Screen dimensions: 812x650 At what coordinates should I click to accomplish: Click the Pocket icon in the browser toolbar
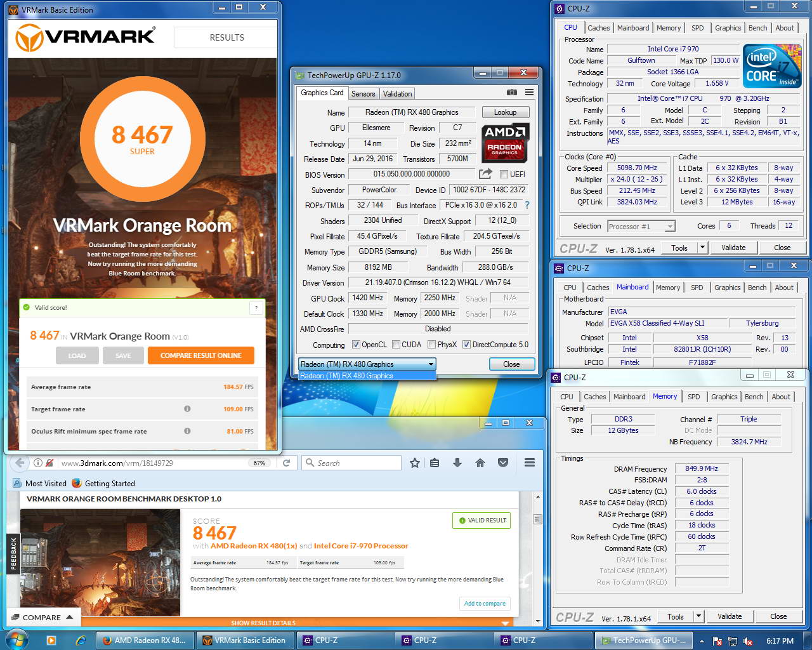pos(503,463)
